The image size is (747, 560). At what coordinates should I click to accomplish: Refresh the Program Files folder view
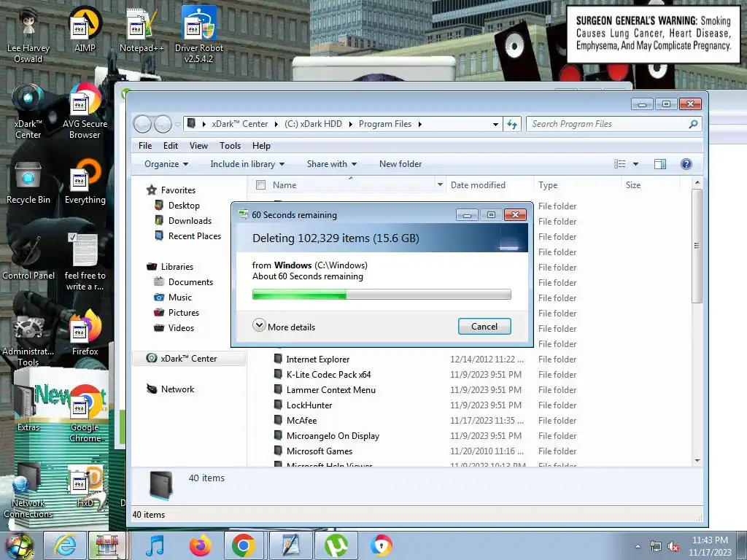pyautogui.click(x=512, y=124)
